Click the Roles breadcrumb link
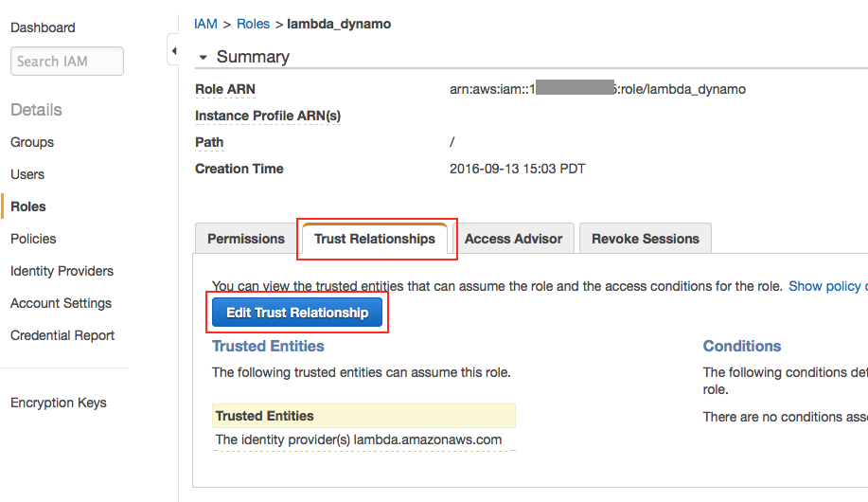 (x=253, y=24)
